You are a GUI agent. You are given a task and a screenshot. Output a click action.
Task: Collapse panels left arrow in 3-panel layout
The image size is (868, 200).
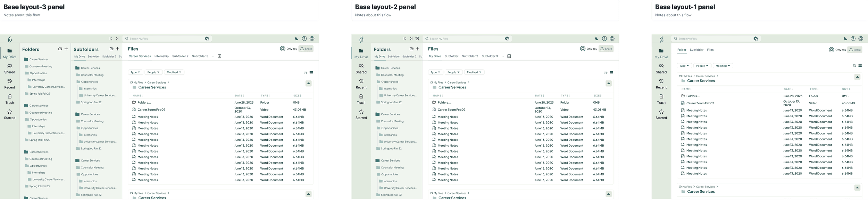(x=111, y=39)
